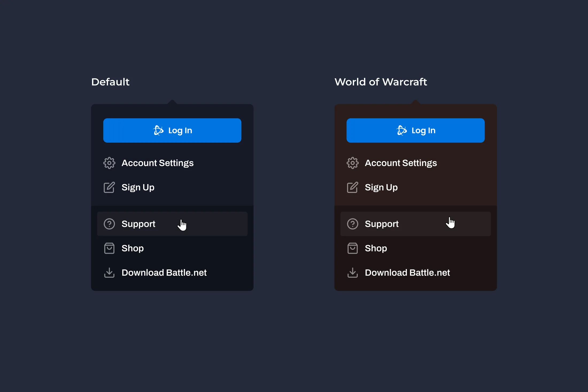Choose Support in the World of Warcraft menu
The width and height of the screenshot is (588, 392).
[415, 224]
